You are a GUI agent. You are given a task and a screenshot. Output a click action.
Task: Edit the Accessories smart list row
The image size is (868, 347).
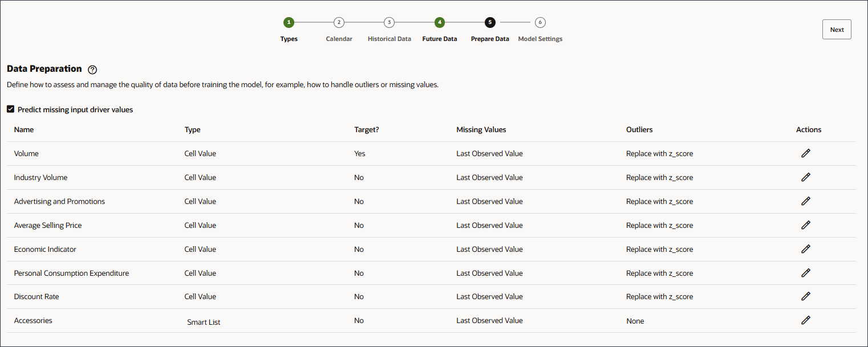[x=805, y=320]
